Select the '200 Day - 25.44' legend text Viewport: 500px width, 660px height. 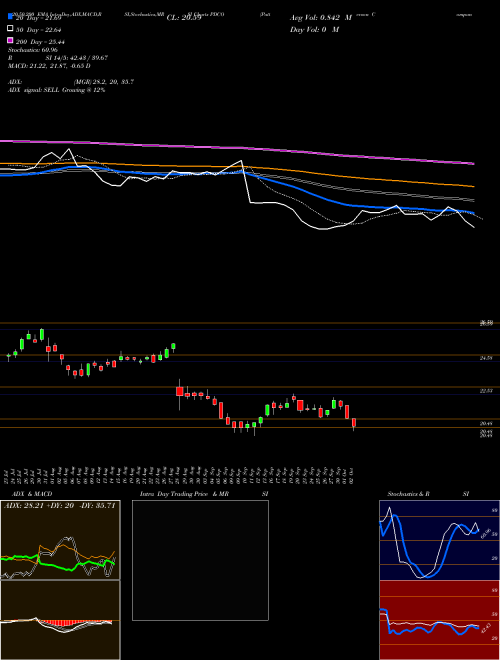(x=40, y=42)
